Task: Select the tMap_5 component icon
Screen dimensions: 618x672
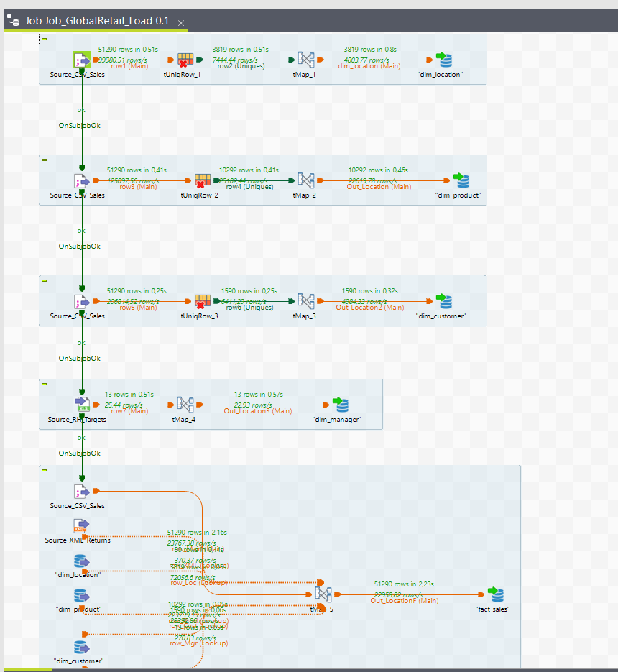Action: [x=323, y=594]
